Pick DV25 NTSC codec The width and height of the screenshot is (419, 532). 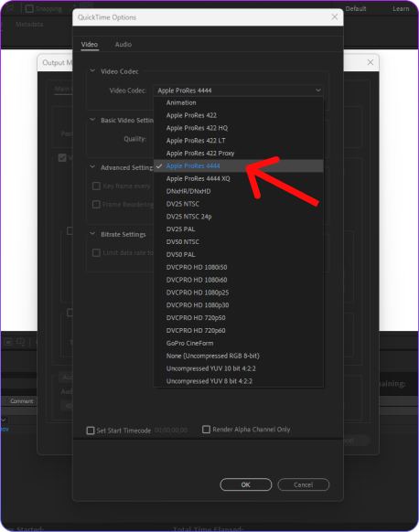click(x=239, y=204)
